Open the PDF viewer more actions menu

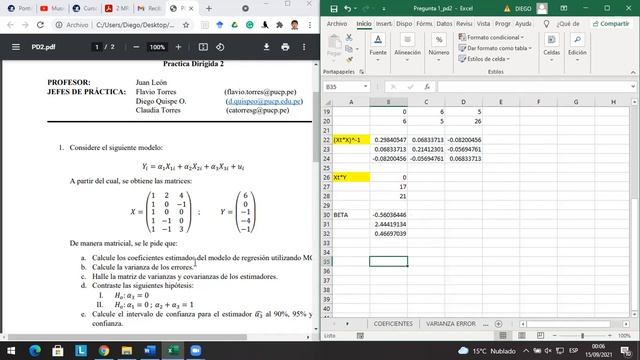click(x=304, y=47)
